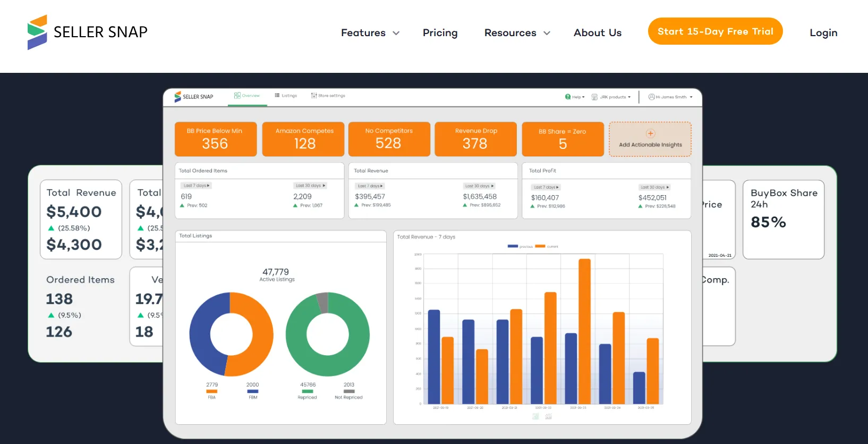The height and width of the screenshot is (444, 868).
Task: Open the JRK products store dropdown
Action: [x=611, y=97]
